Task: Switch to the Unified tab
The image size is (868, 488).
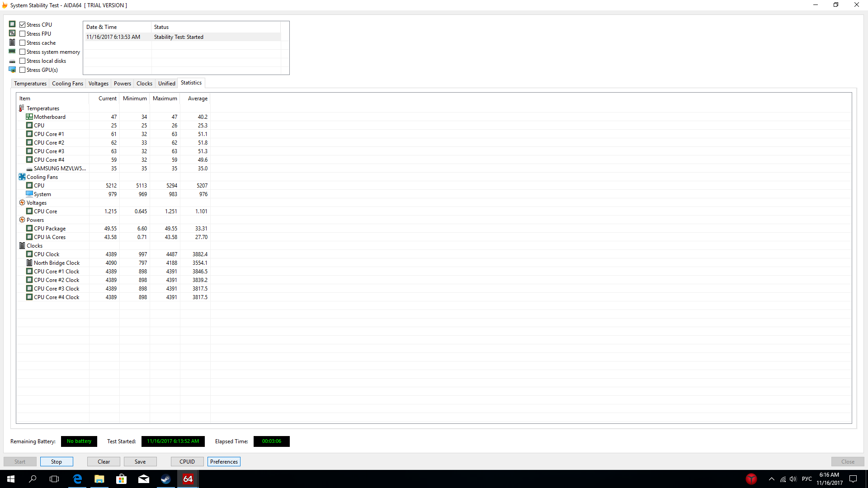Action: (x=166, y=84)
